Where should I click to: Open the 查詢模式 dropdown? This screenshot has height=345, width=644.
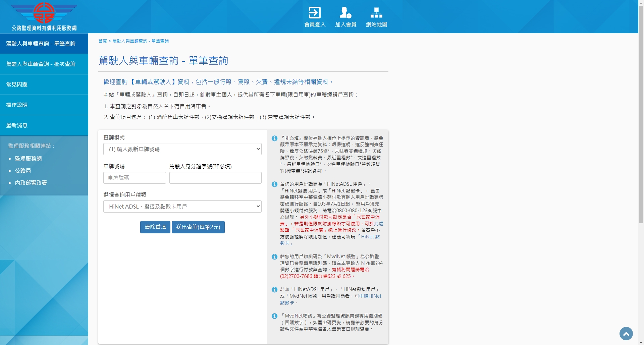click(x=182, y=149)
